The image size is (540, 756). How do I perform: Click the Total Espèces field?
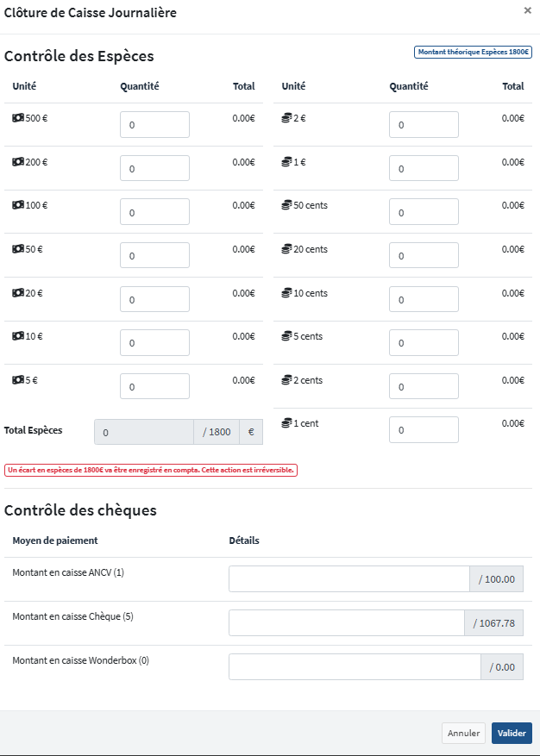point(143,432)
